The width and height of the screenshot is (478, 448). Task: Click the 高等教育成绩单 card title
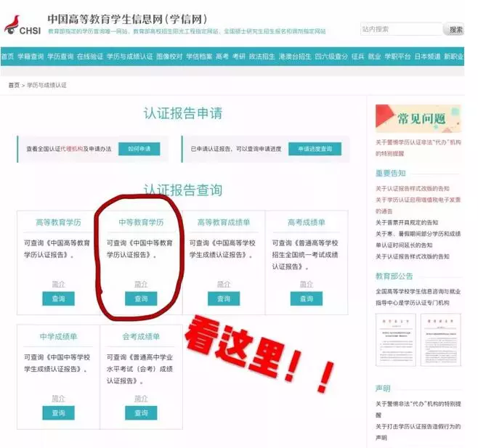point(224,222)
